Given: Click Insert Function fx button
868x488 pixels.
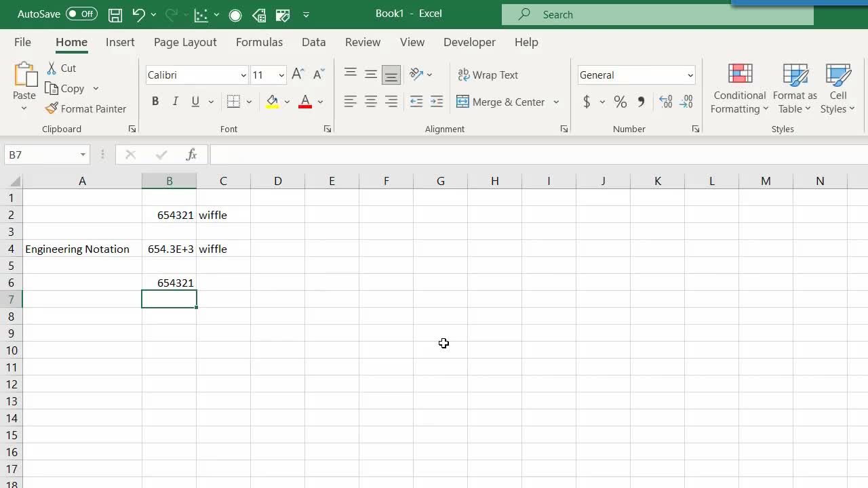Looking at the screenshot, I should (191, 155).
